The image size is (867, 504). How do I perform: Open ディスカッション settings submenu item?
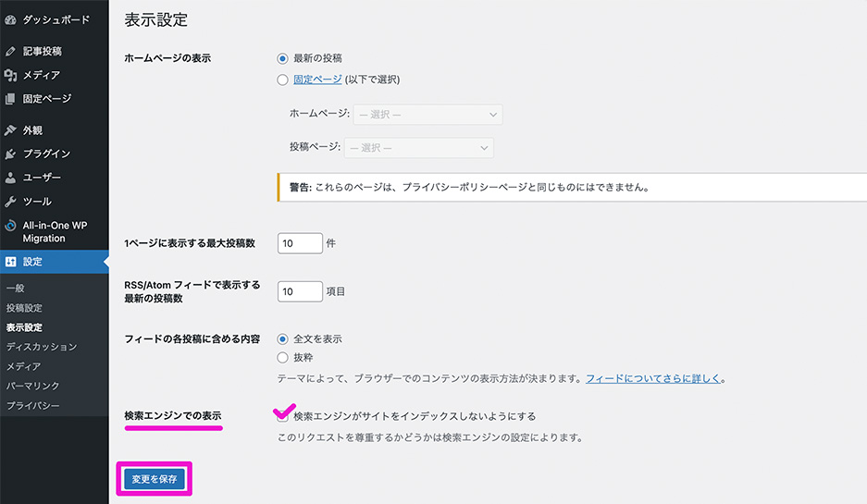coord(41,347)
